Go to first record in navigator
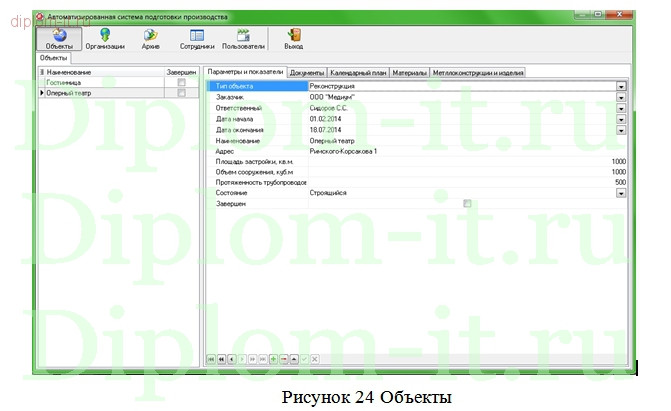The width and height of the screenshot is (671, 411). (211, 359)
